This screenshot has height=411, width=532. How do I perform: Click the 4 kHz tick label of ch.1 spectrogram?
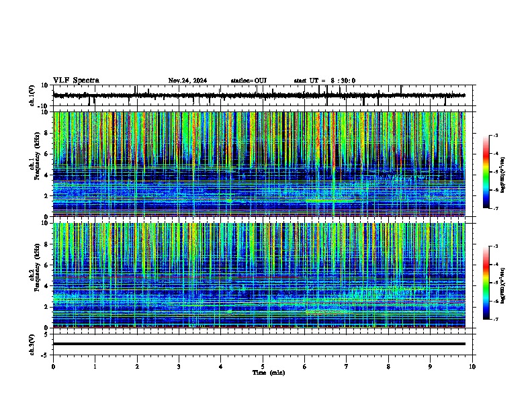point(48,175)
